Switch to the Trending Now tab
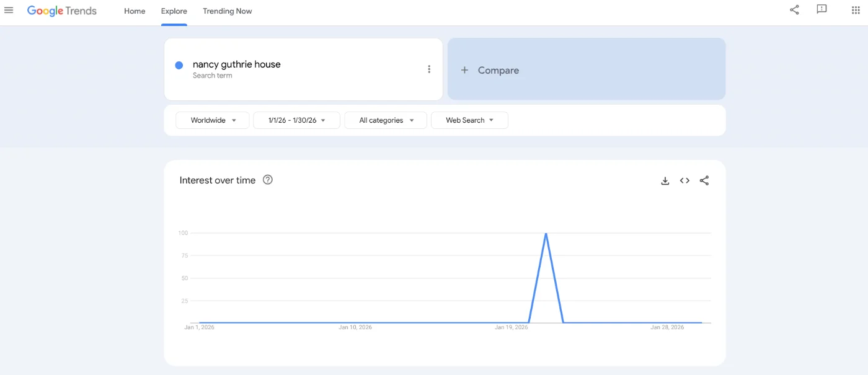Viewport: 868px width, 375px height. pos(227,11)
